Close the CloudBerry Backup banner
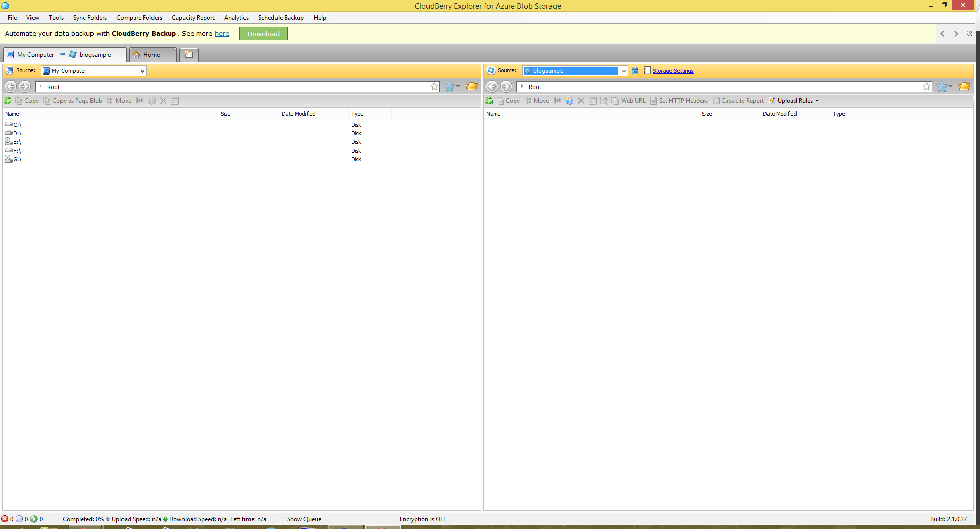 click(969, 34)
